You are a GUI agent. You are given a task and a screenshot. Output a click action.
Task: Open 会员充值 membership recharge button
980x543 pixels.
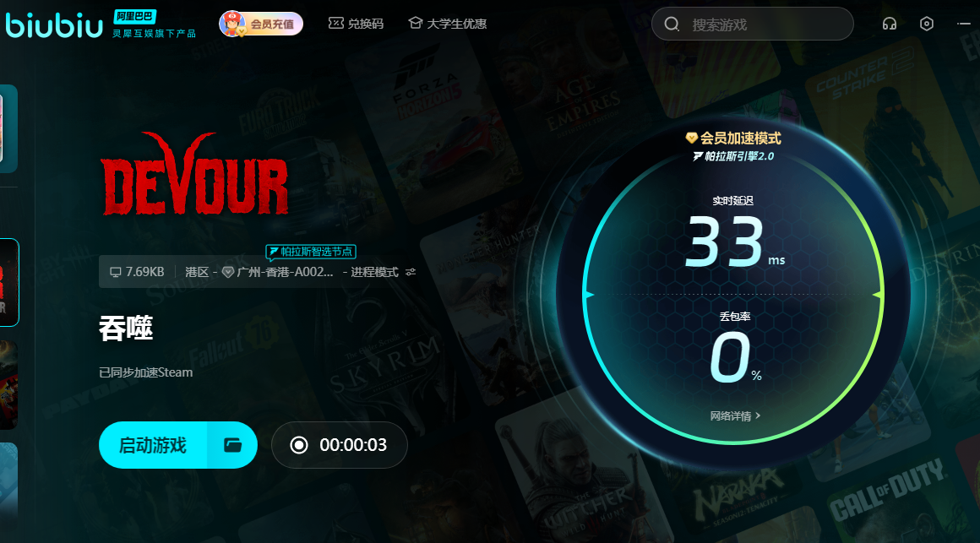[261, 24]
